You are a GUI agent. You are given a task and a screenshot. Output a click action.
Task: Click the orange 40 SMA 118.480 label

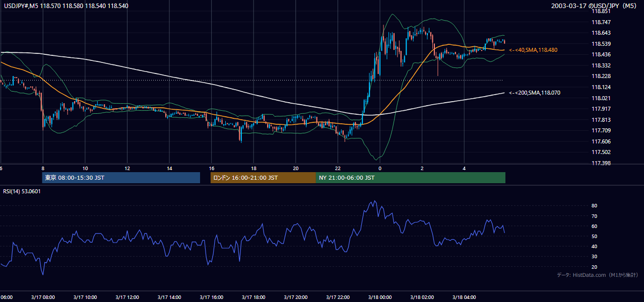point(533,50)
